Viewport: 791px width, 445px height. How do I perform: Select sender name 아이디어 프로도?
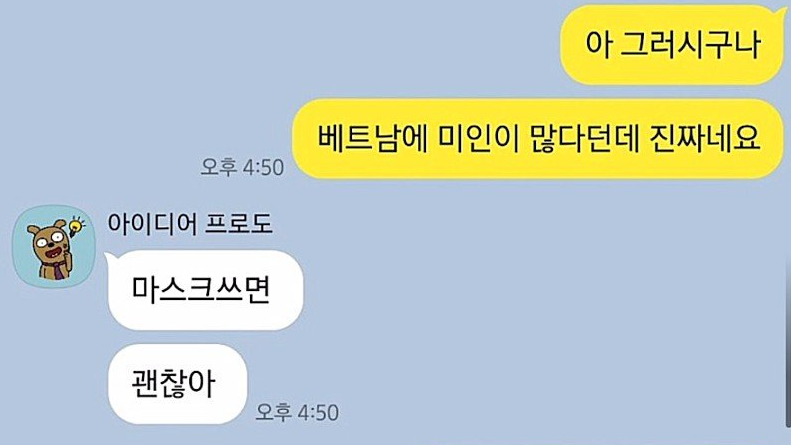point(190,224)
